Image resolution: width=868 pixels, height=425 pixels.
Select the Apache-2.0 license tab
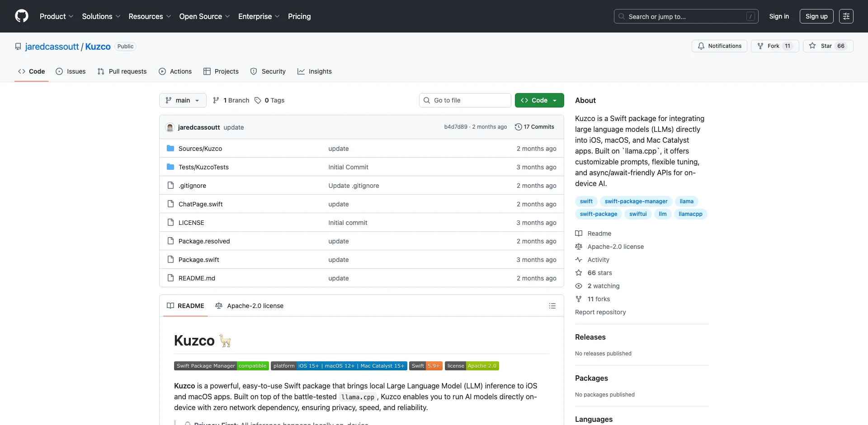250,306
